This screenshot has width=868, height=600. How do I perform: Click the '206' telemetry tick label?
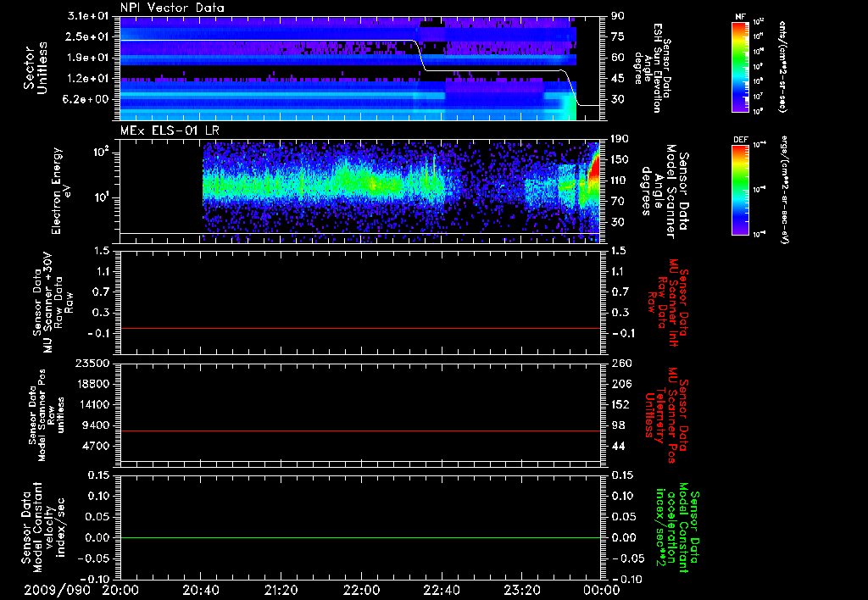coord(620,384)
